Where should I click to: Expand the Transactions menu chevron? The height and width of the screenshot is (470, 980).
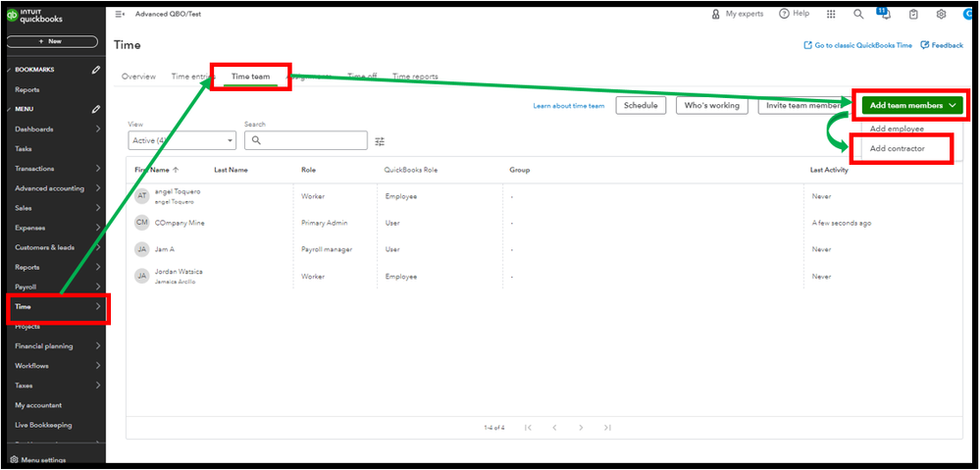(x=98, y=169)
